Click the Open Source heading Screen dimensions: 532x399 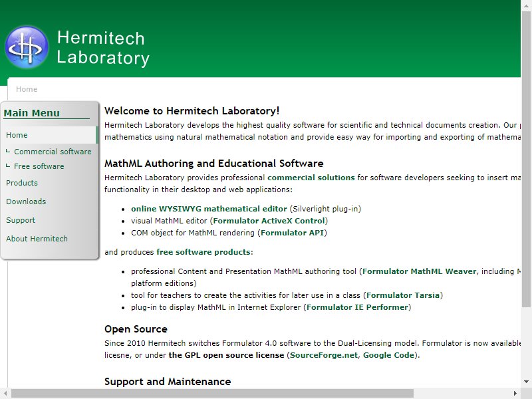click(x=136, y=329)
